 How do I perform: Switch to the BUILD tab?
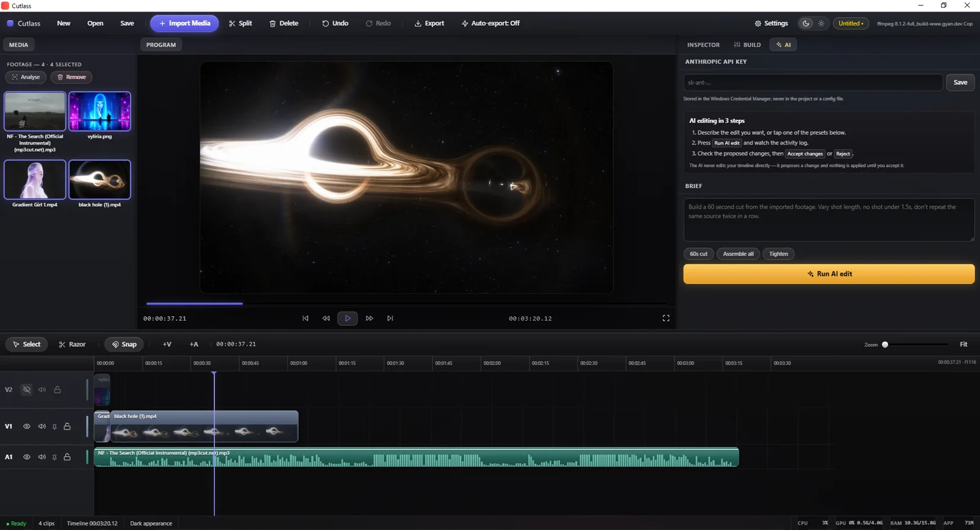[747, 45]
